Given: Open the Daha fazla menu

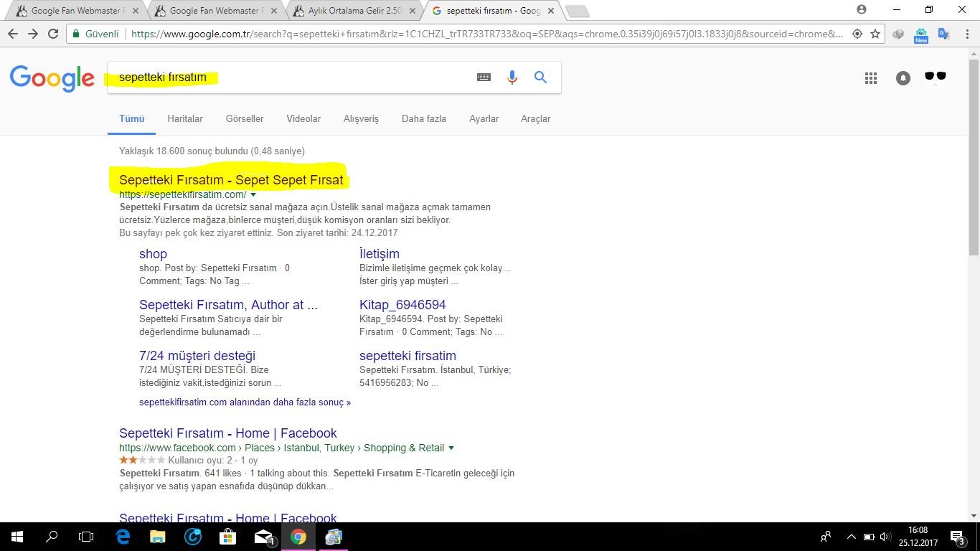Looking at the screenshot, I should (x=424, y=119).
